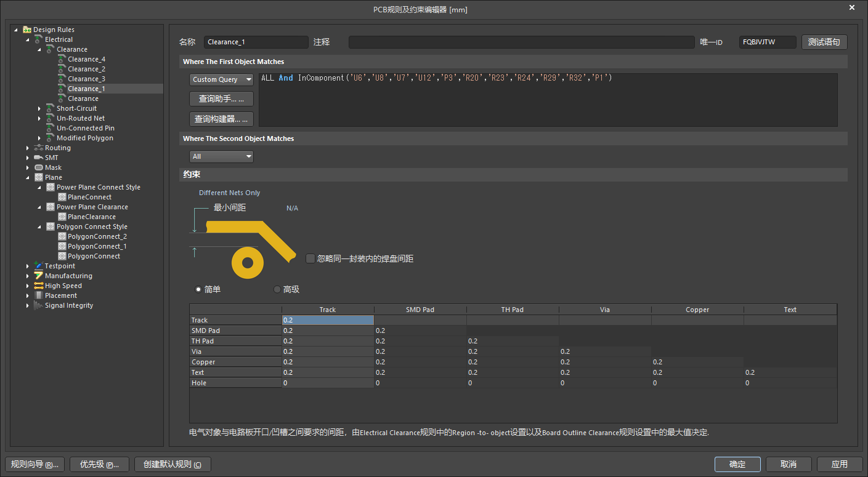Select the Track-to-Track 0.2 cell
This screenshot has width=868, height=477.
pos(328,320)
